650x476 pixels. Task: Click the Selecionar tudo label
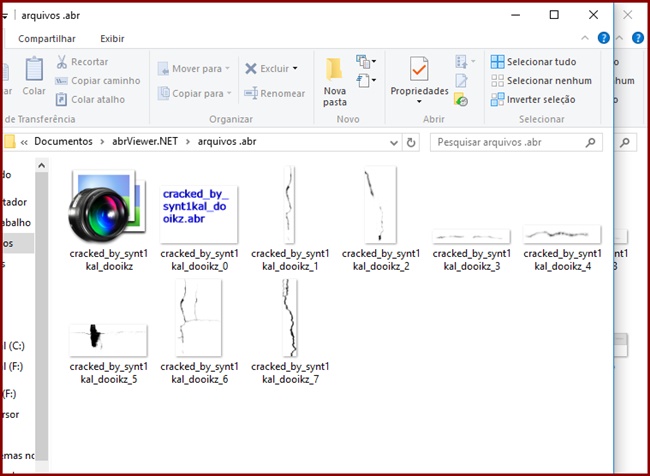click(x=541, y=62)
